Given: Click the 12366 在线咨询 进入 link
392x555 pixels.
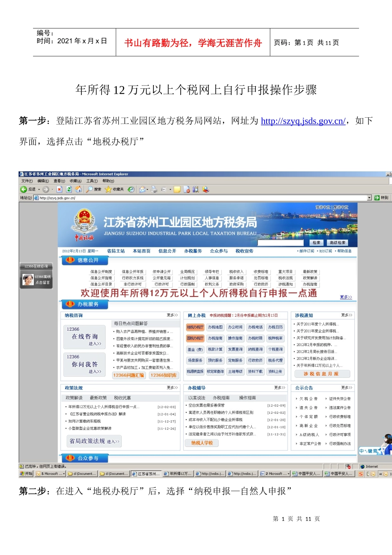Looking at the screenshot, I should point(95,344).
